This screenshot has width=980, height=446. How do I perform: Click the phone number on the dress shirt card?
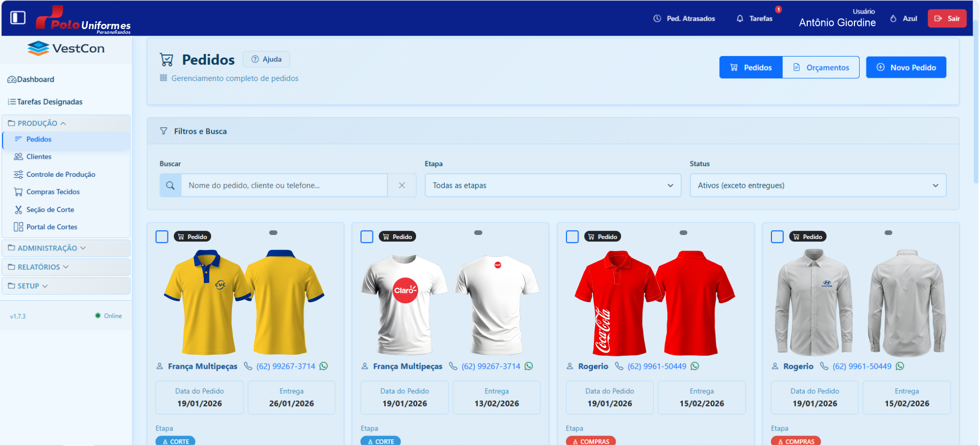(x=862, y=366)
